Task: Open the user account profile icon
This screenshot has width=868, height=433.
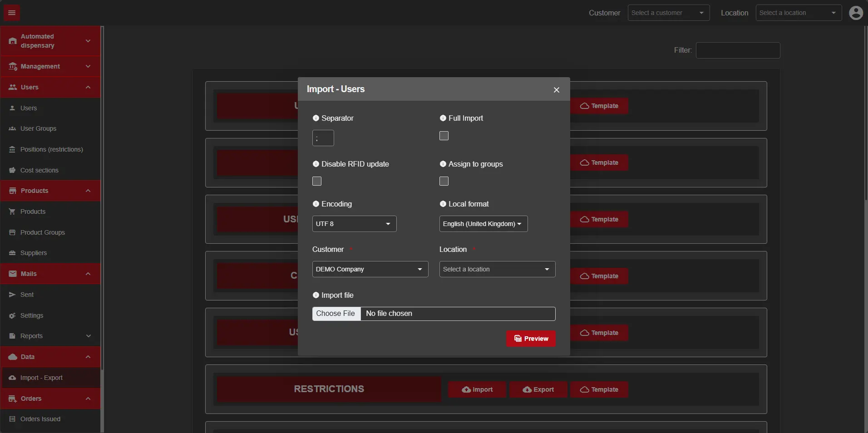Action: pyautogui.click(x=856, y=13)
